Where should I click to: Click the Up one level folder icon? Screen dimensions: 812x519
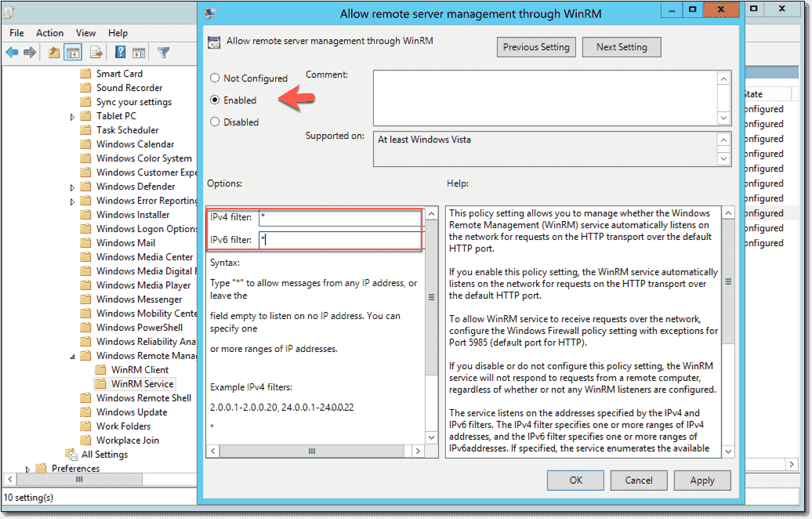coord(53,52)
